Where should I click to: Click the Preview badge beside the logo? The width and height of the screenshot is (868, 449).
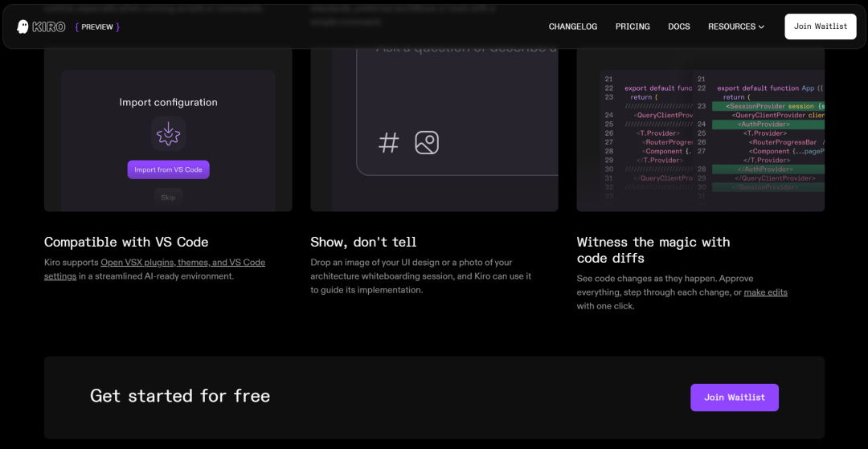[97, 27]
